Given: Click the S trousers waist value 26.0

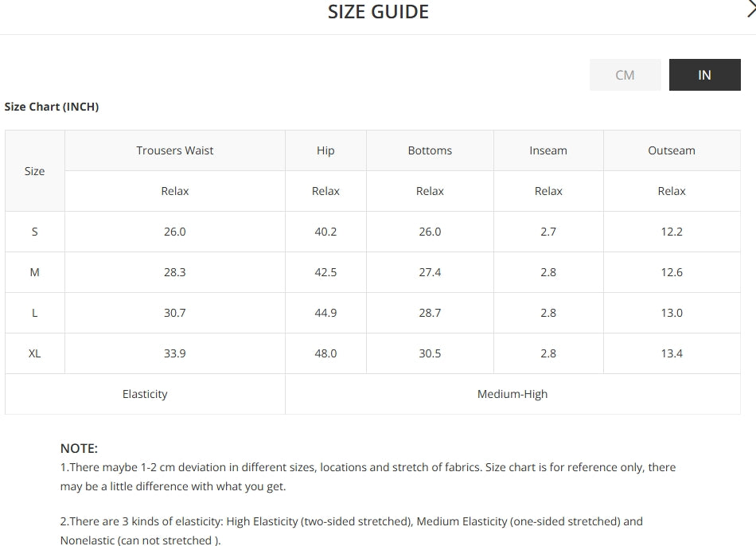Looking at the screenshot, I should point(174,232).
